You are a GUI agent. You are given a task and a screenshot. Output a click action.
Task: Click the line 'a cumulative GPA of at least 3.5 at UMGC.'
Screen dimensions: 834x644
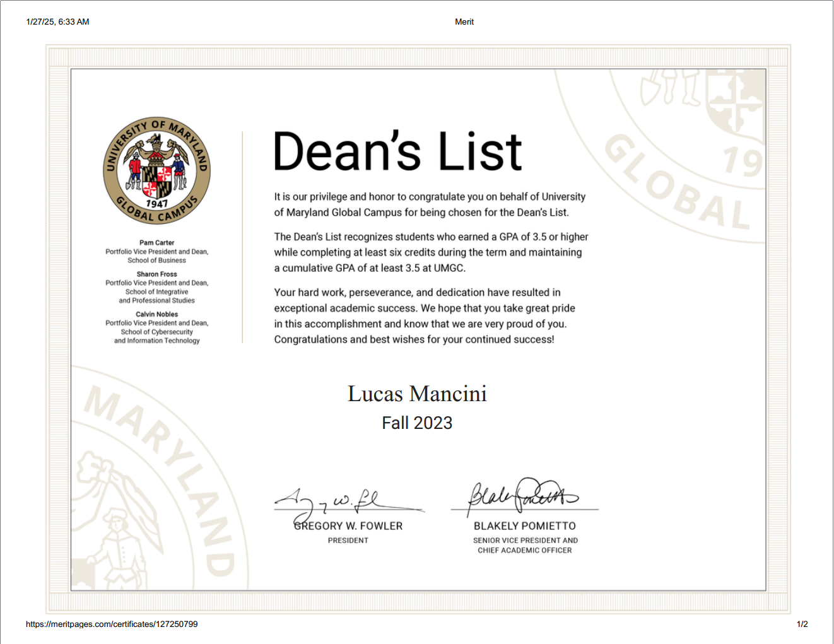(x=370, y=268)
